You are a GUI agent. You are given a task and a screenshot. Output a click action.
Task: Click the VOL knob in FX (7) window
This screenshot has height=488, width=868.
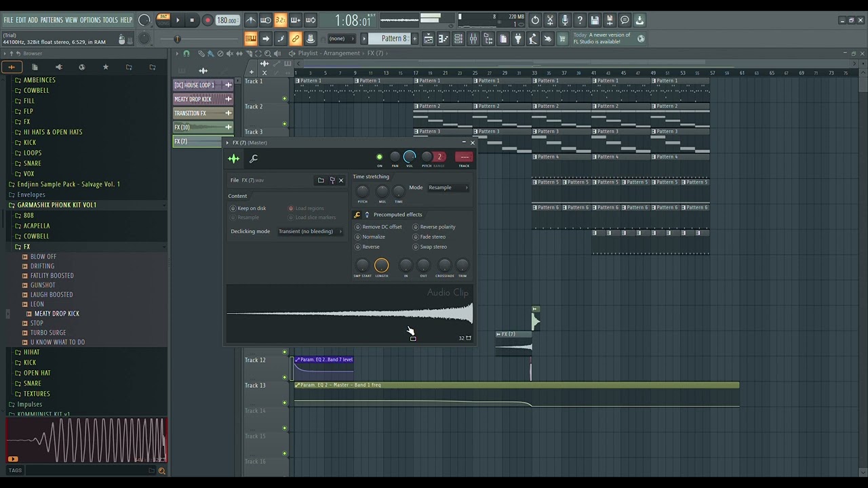click(x=410, y=157)
